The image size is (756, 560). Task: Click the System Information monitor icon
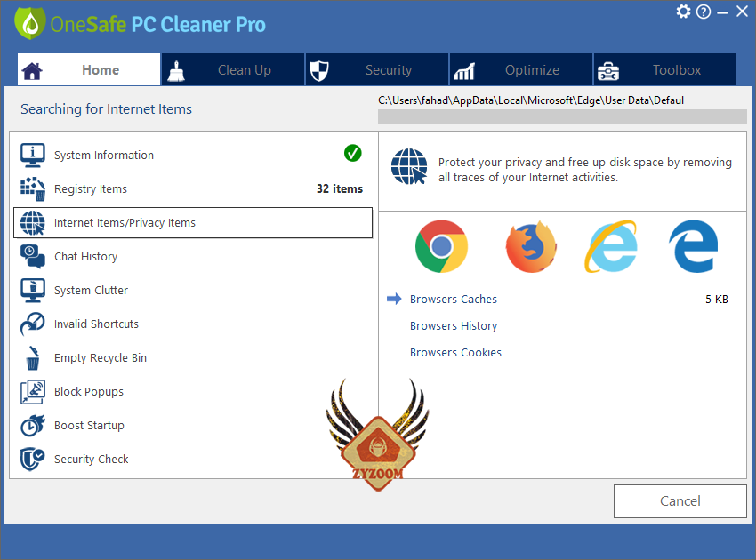tap(33, 156)
